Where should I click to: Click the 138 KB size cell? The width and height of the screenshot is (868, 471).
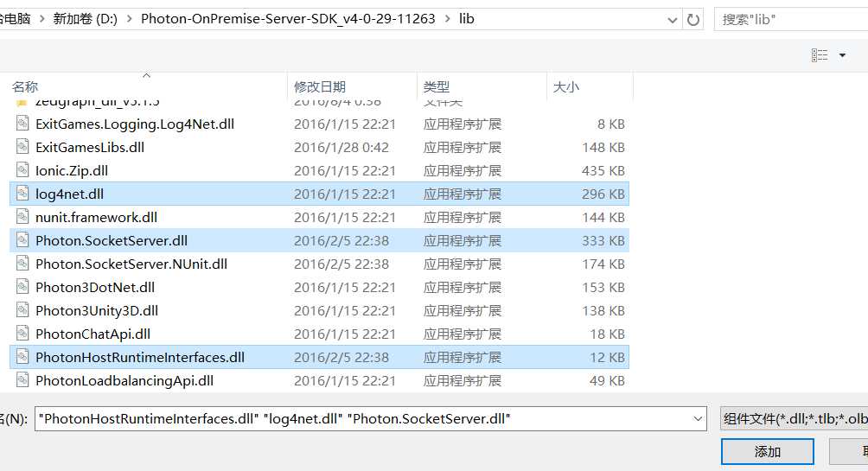603,310
